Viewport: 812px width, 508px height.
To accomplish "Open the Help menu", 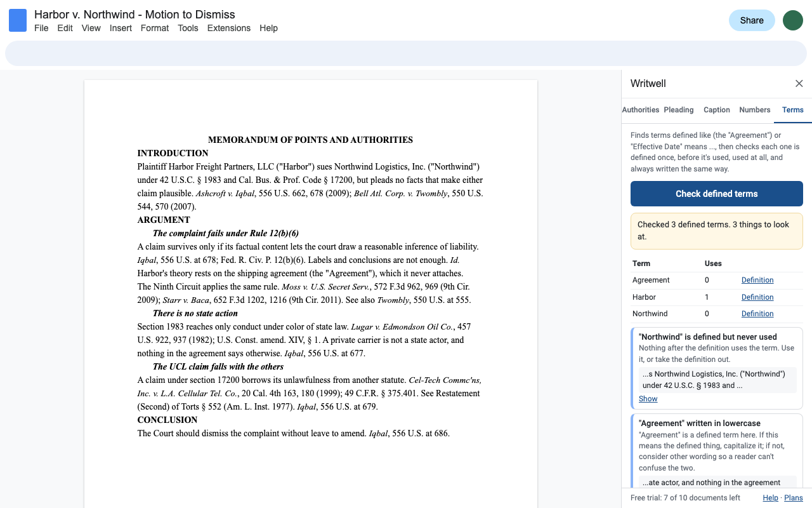I will pos(268,28).
